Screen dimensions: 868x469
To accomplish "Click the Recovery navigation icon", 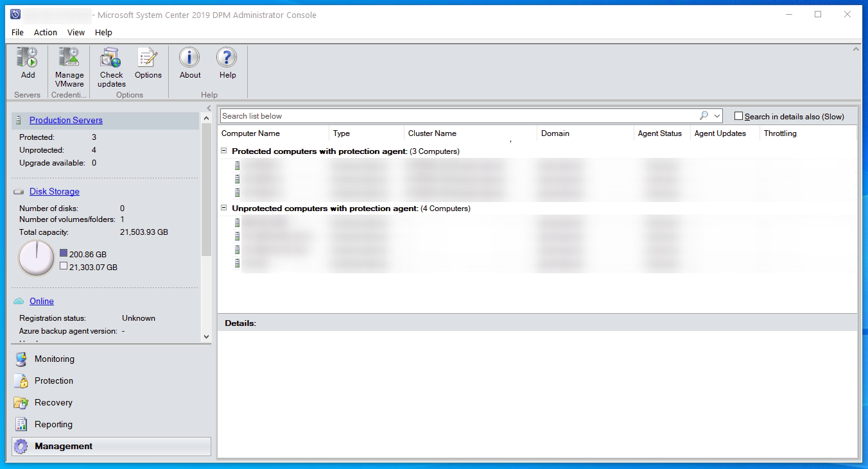I will click(x=21, y=403).
